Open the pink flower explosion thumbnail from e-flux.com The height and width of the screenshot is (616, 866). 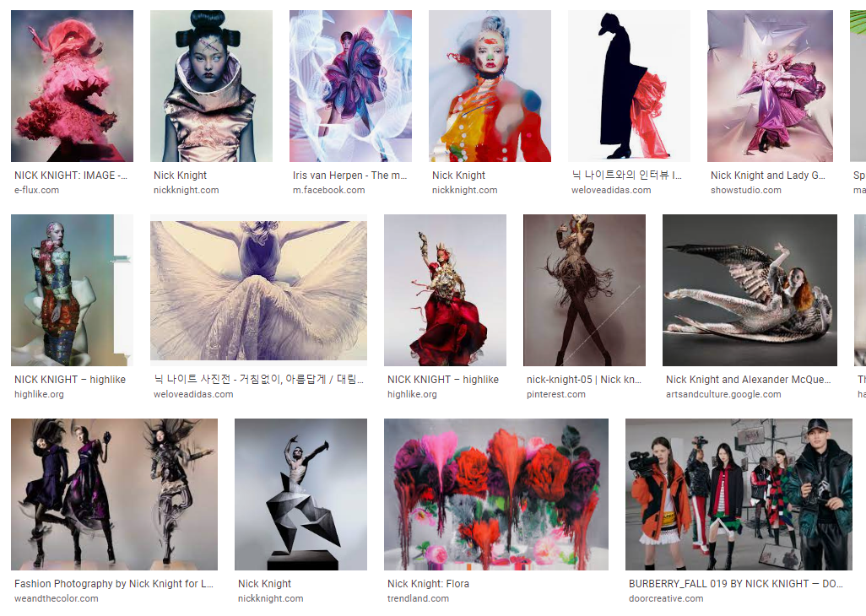(72, 85)
